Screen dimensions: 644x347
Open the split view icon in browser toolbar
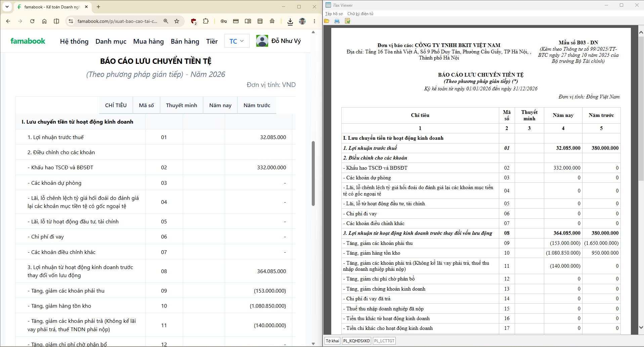coord(56,21)
